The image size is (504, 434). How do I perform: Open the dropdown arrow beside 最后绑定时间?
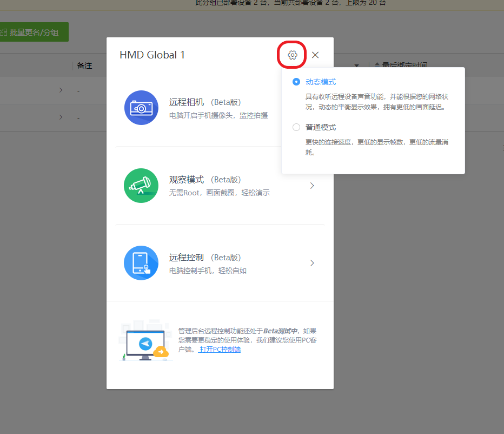[x=356, y=65]
